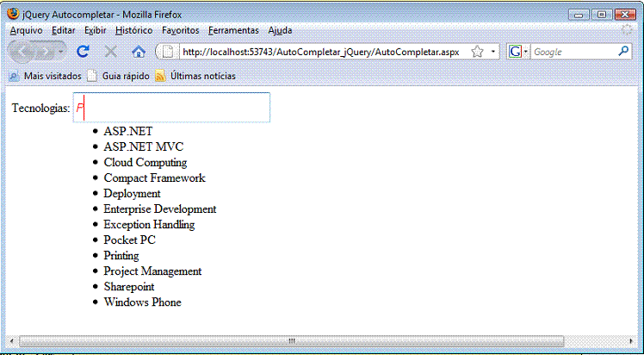Image resolution: width=644 pixels, height=355 pixels.
Task: Close the Firefox window
Action: click(x=625, y=16)
